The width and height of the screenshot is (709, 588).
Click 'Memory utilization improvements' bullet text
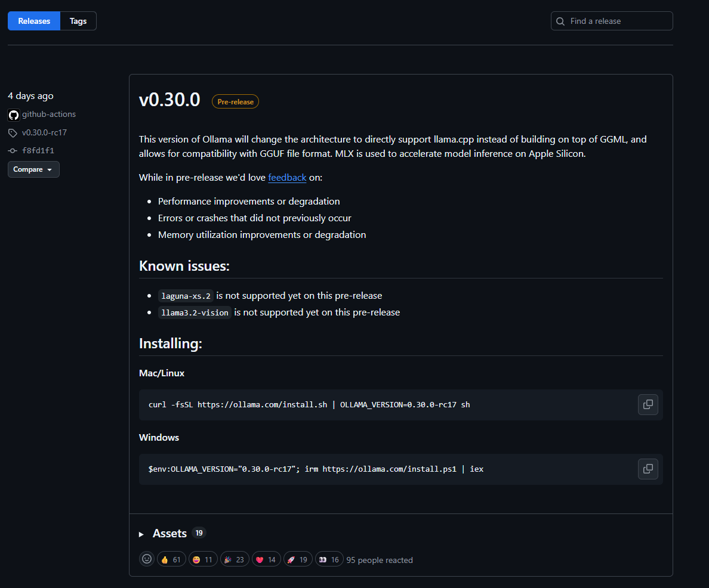(262, 235)
